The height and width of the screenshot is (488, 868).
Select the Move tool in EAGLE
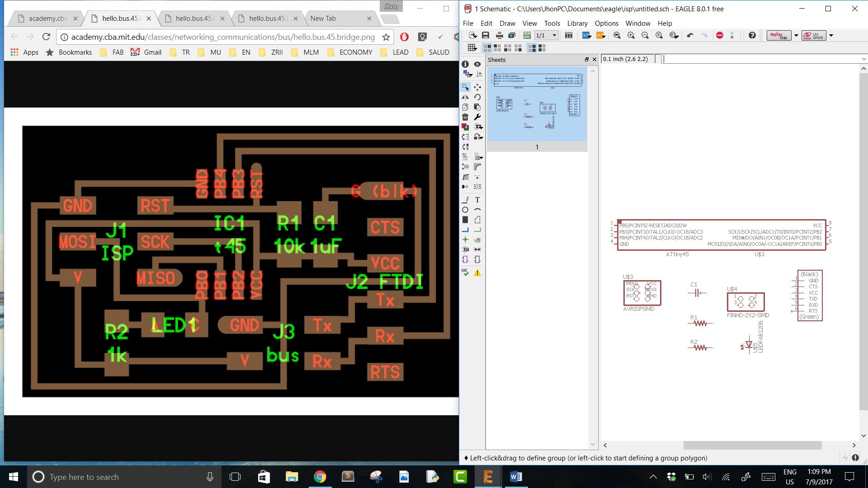point(477,87)
